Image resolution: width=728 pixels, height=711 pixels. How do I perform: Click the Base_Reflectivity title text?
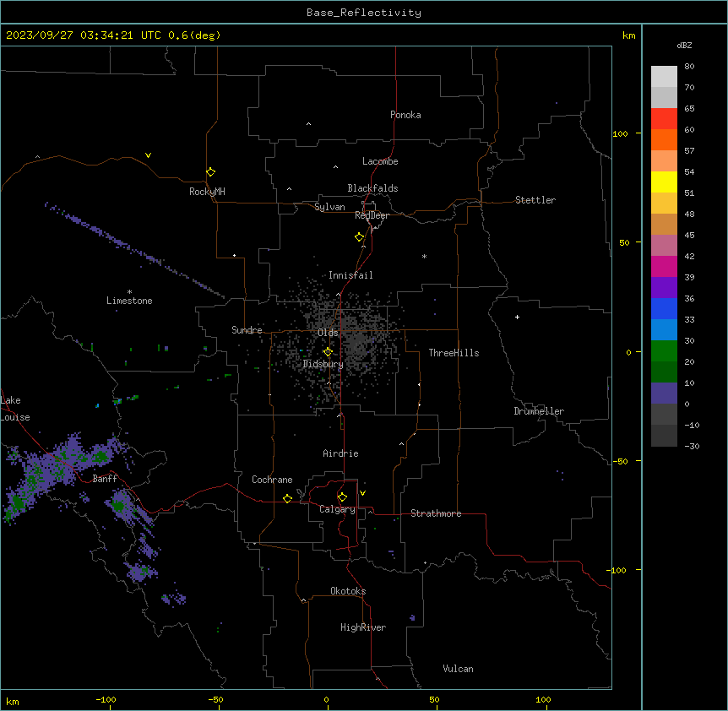coord(364,13)
